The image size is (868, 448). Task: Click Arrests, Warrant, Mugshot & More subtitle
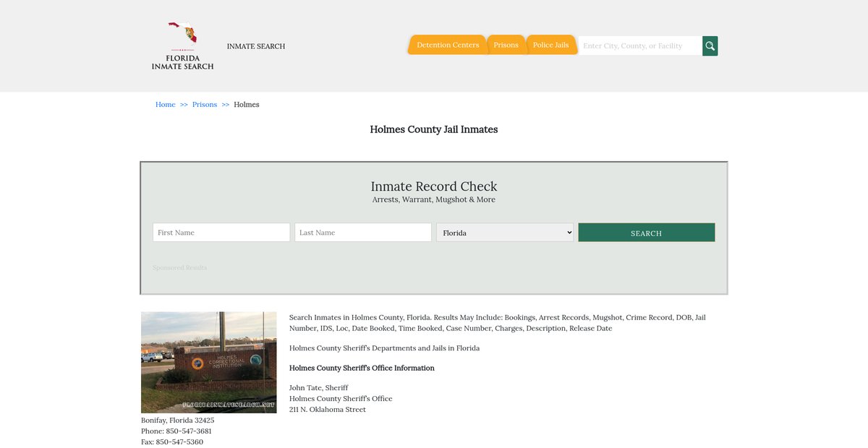(434, 199)
